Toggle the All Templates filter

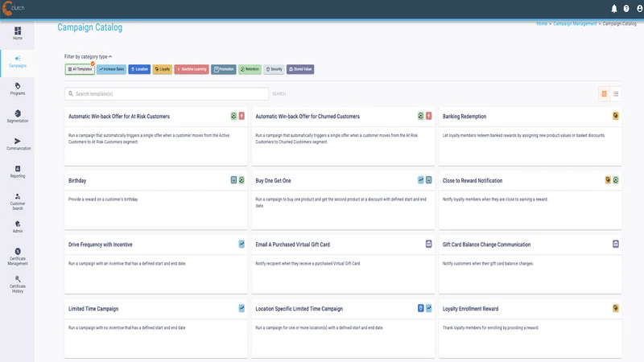[80, 69]
